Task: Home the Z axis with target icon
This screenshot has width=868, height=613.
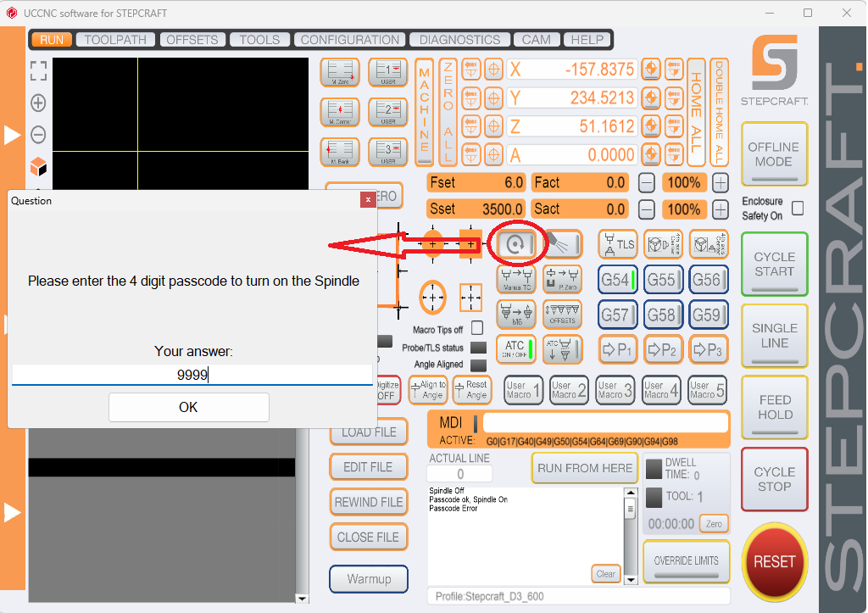Action: coord(651,126)
